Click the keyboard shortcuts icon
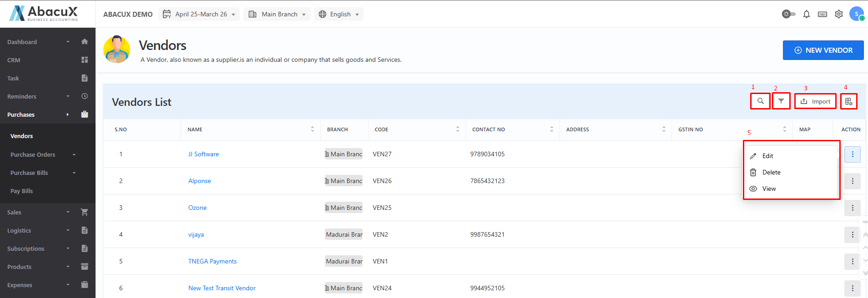 coord(822,14)
